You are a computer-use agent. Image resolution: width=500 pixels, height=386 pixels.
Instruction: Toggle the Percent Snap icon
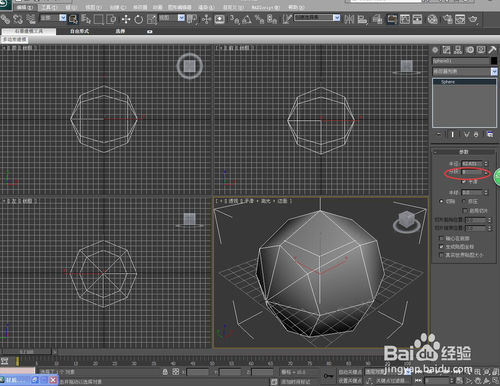click(259, 19)
